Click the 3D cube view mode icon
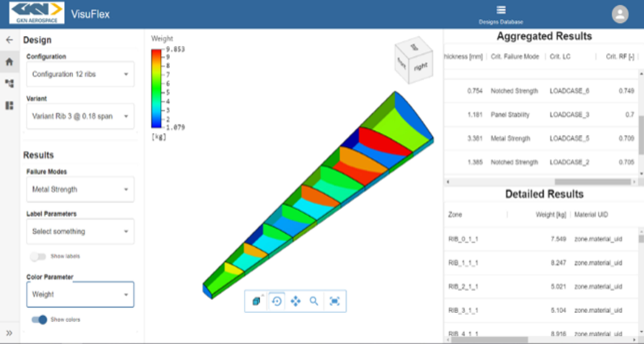The image size is (644, 344). tap(256, 301)
